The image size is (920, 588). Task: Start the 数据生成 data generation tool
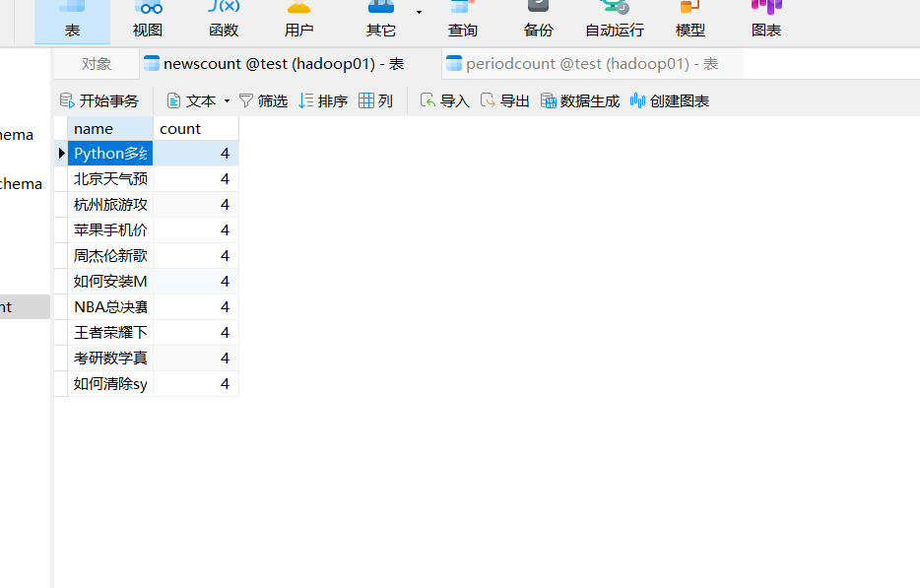pos(579,99)
